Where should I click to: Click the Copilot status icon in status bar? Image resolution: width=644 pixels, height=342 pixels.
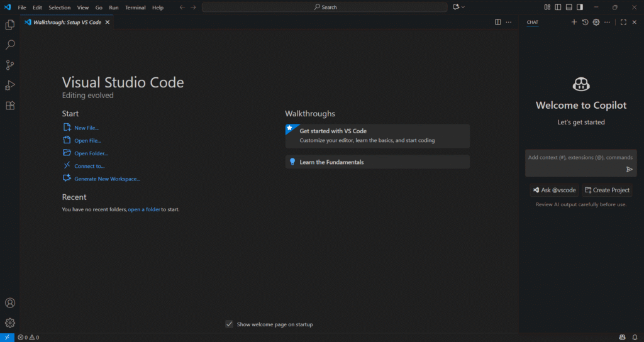coord(622,338)
